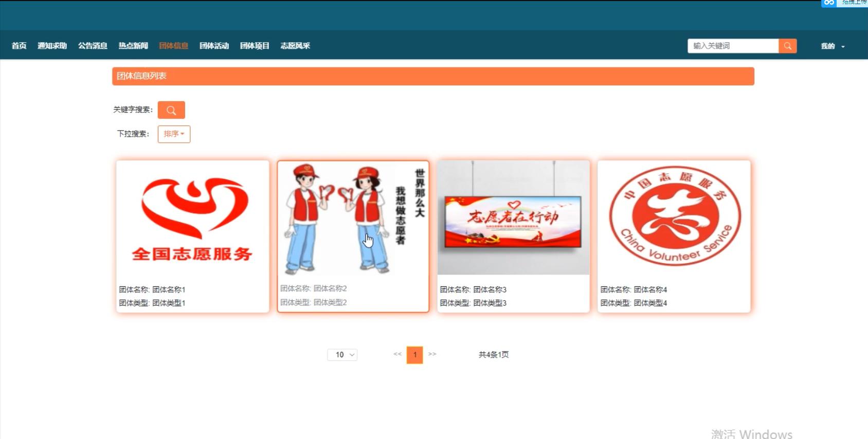
Task: Open the 热点新闻 menu item
Action: 133,46
